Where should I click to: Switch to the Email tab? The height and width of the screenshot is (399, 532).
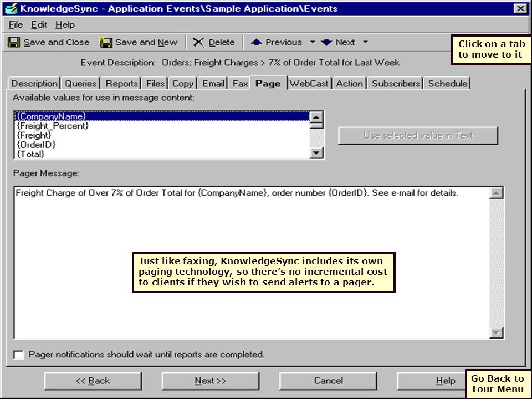click(213, 84)
